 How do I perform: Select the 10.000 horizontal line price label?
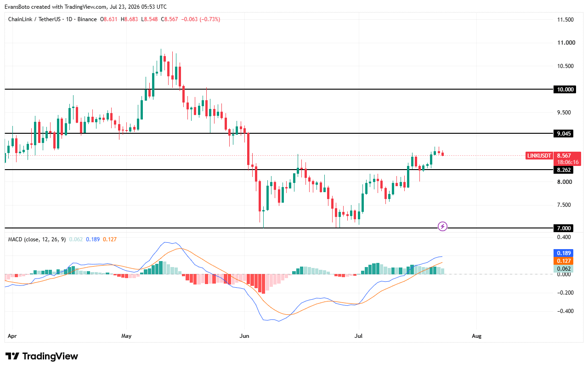(x=565, y=89)
